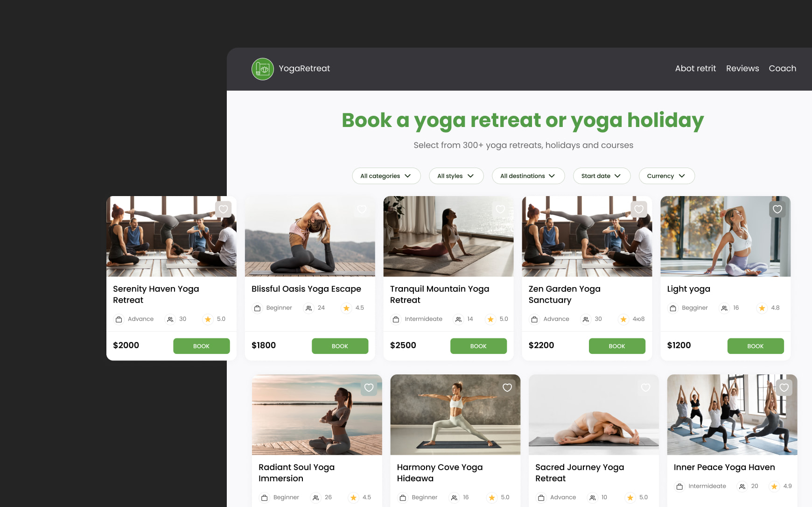Go to the Coach nav link
Viewport: 812px width, 507px height.
pyautogui.click(x=783, y=69)
